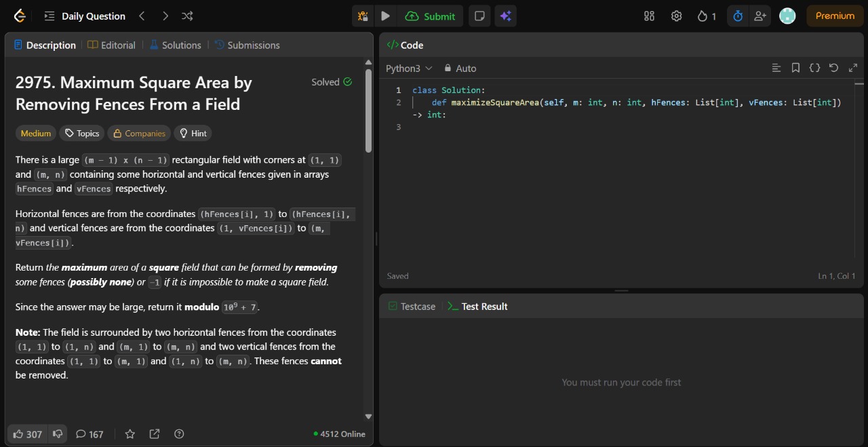Click the description panel vertical scrollbar
Viewport: 868px width, 447px height.
coord(368,112)
